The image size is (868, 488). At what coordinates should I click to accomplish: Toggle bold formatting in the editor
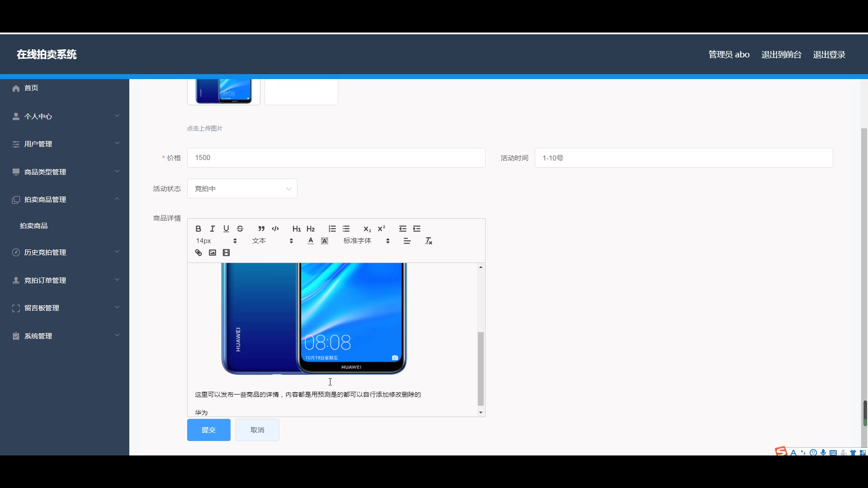tap(198, 229)
